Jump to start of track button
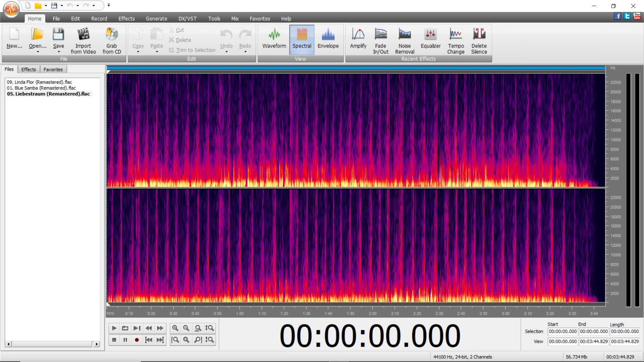The image size is (644, 362). click(149, 340)
